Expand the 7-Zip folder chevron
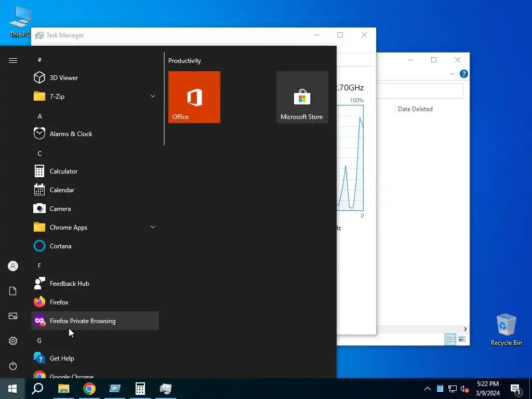 [153, 96]
